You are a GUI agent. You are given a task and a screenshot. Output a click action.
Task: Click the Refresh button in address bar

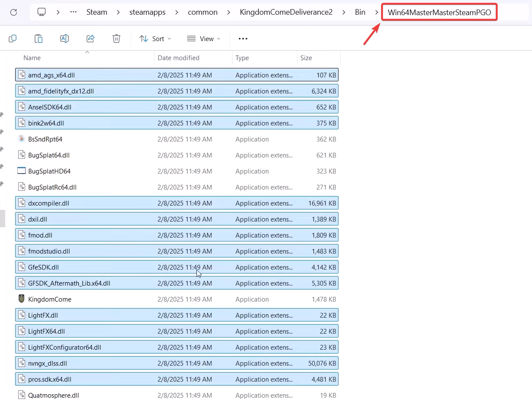(x=13, y=12)
